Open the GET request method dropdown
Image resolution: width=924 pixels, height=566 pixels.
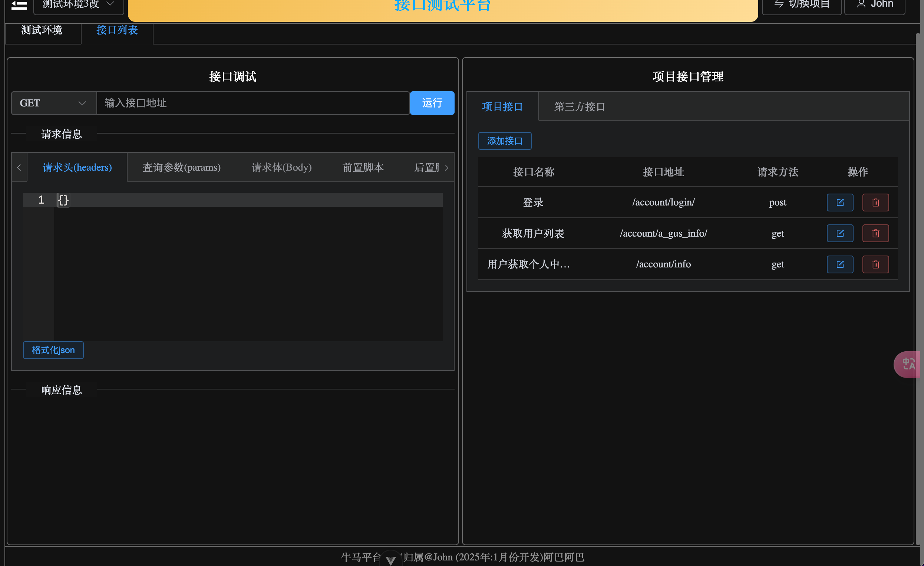54,103
